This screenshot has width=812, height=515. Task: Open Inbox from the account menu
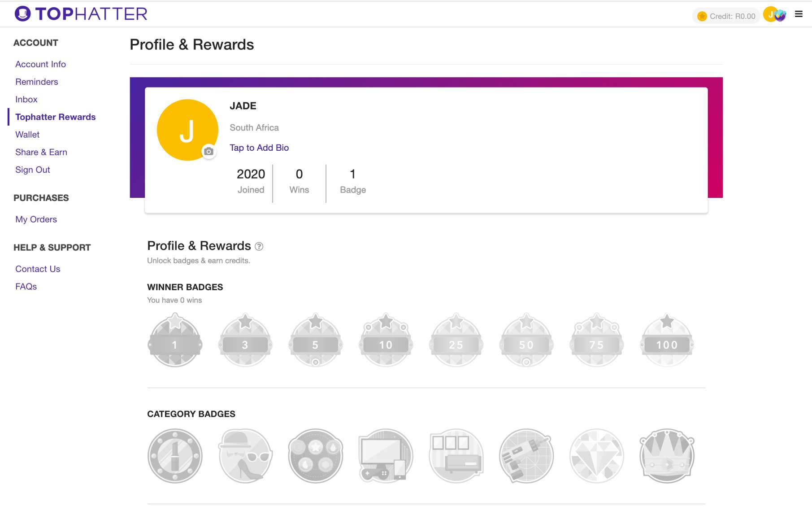pyautogui.click(x=26, y=100)
